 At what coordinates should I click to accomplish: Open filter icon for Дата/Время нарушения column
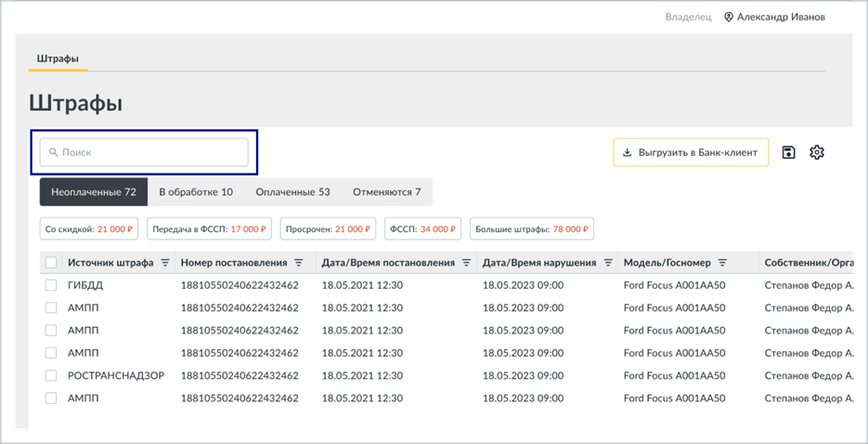608,263
